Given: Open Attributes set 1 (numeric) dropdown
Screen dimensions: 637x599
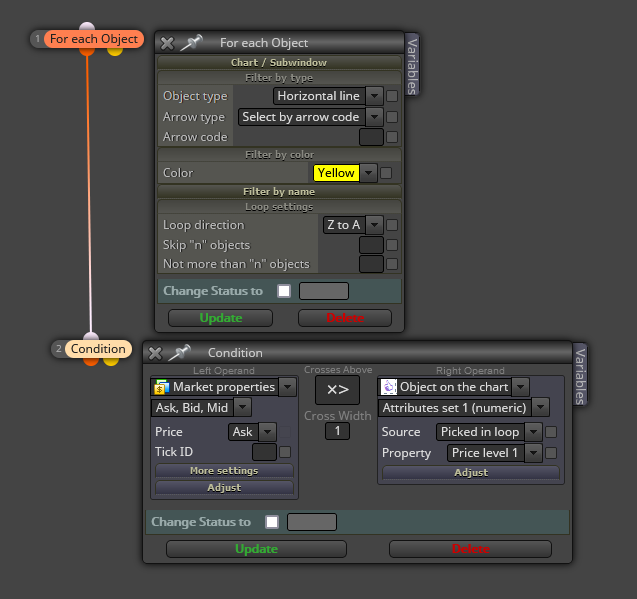Looking at the screenshot, I should [x=540, y=407].
